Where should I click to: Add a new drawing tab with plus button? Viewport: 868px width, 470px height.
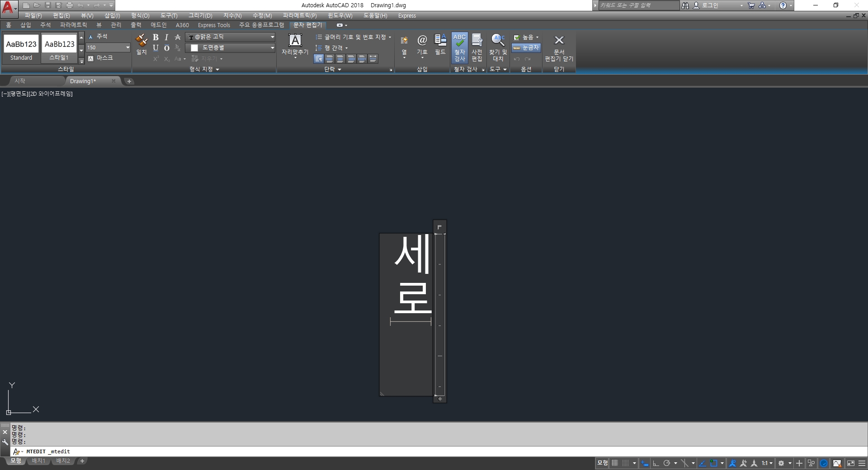(129, 81)
